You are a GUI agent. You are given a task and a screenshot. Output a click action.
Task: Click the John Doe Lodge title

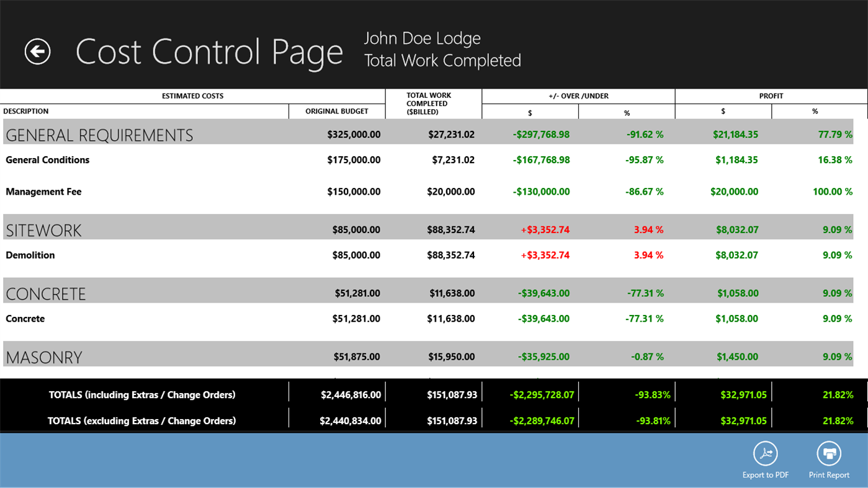pyautogui.click(x=422, y=38)
